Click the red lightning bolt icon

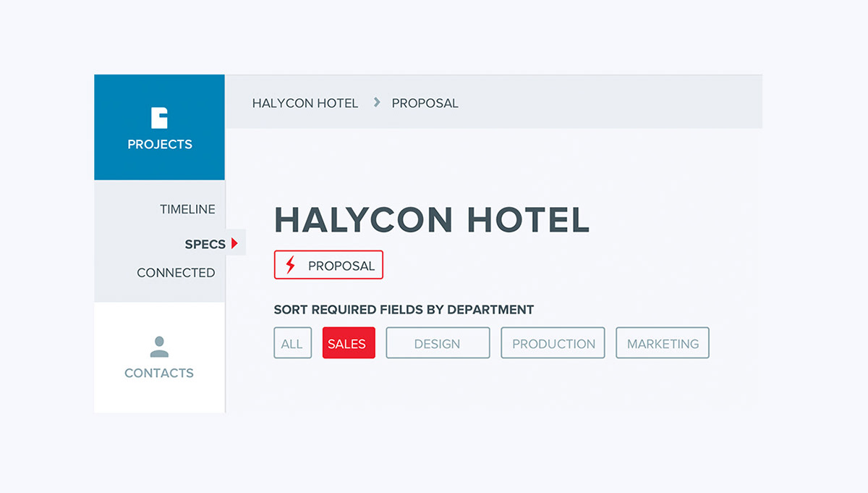290,266
